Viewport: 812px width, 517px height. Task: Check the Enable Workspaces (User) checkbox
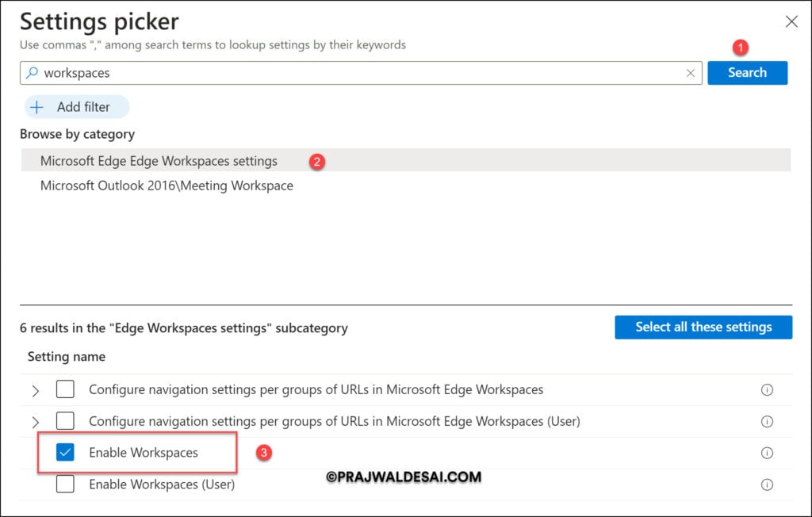point(65,484)
